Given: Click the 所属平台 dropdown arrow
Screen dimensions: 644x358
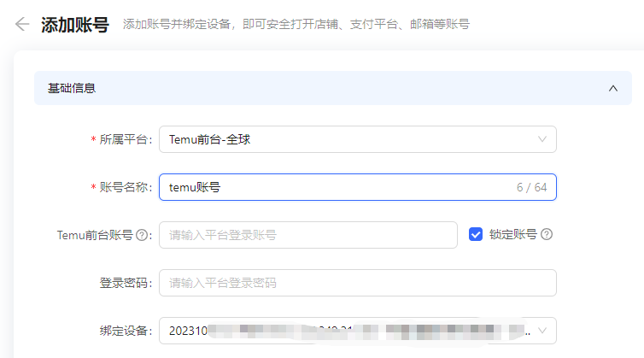Looking at the screenshot, I should (542, 139).
